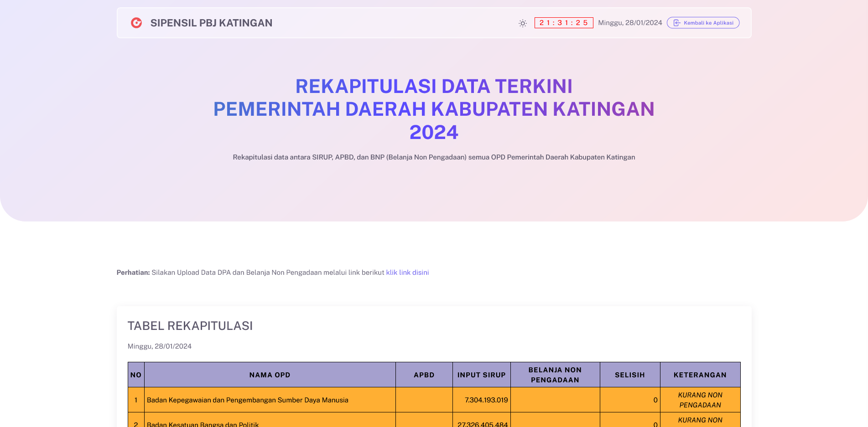The width and height of the screenshot is (868, 427).
Task: Click the 7.304.193.019 Input SIRUP value
Action: pyautogui.click(x=486, y=400)
